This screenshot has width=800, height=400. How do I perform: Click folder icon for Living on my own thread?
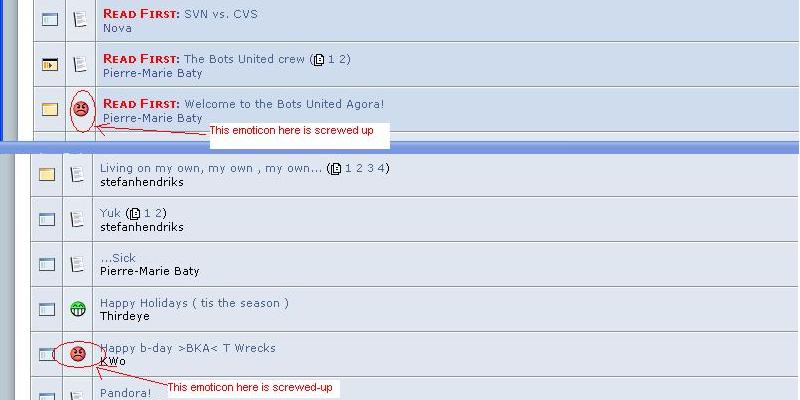47,174
